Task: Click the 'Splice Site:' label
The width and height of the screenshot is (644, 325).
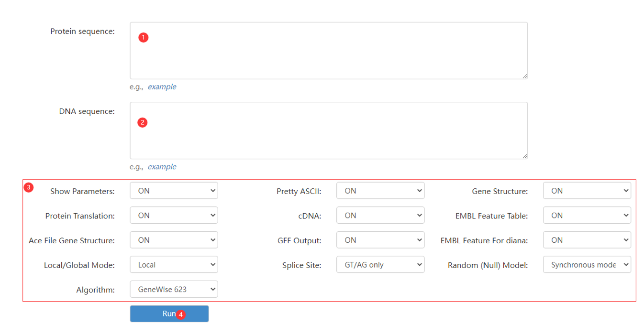Action: click(x=302, y=265)
